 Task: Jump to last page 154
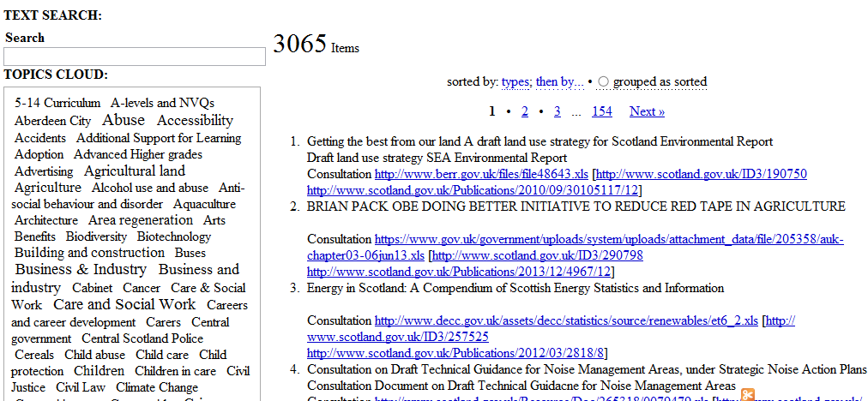[601, 111]
